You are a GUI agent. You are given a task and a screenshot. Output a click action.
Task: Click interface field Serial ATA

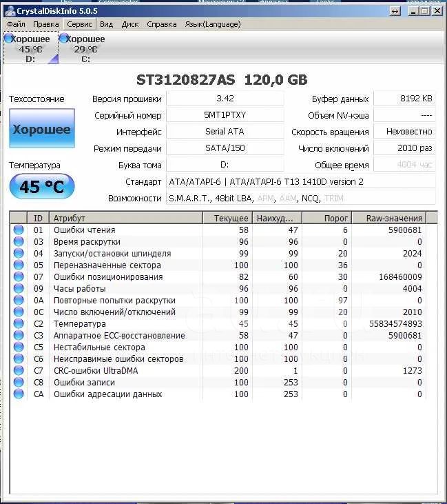point(225,132)
